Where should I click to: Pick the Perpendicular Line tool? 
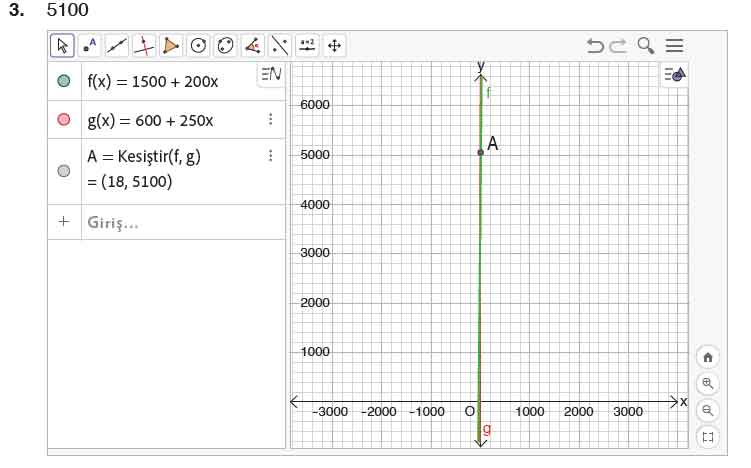144,45
